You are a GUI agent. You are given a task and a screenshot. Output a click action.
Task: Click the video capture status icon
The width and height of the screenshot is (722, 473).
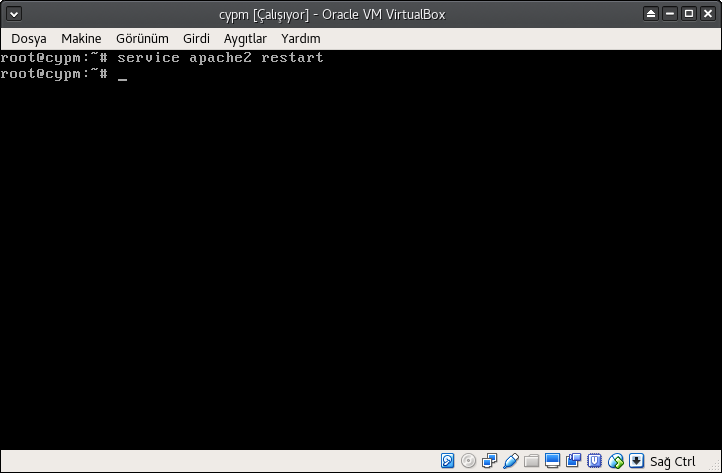573,461
